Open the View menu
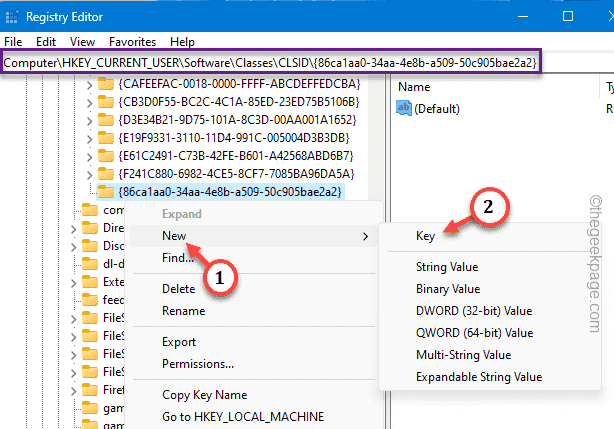This screenshot has height=429, width=614. coord(82,42)
